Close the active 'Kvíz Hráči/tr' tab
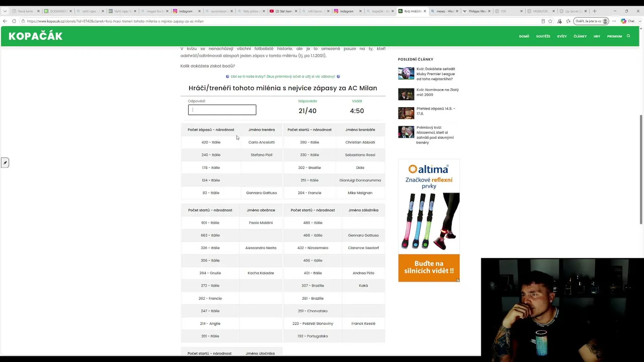644x362 pixels. (x=425, y=11)
